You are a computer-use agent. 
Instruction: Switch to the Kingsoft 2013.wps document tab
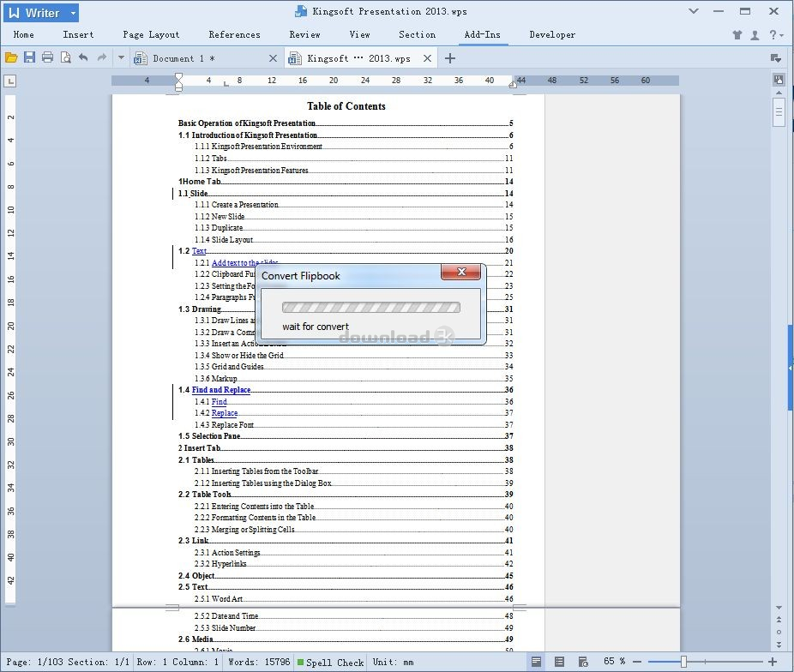tap(360, 58)
